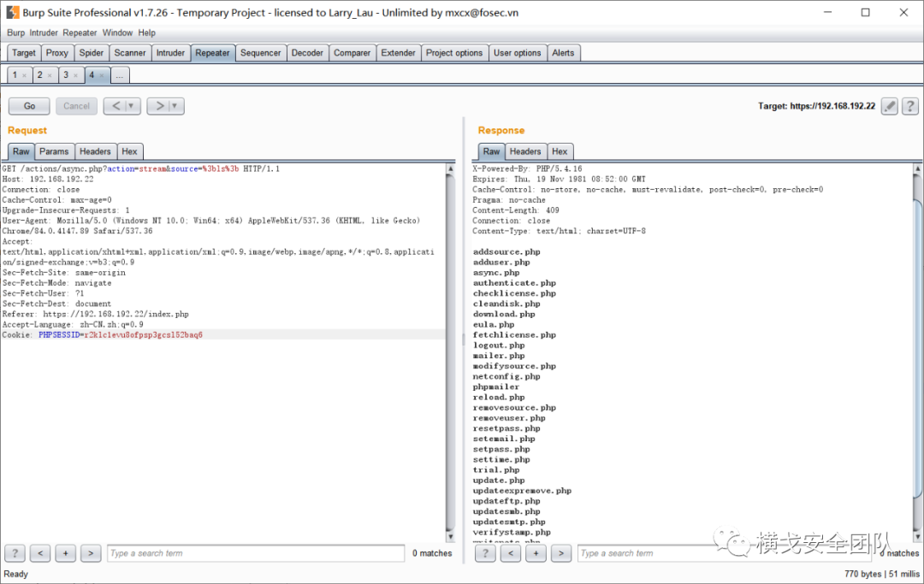Switch to the Proxy tab
Image resolution: width=924 pixels, height=584 pixels.
(57, 53)
